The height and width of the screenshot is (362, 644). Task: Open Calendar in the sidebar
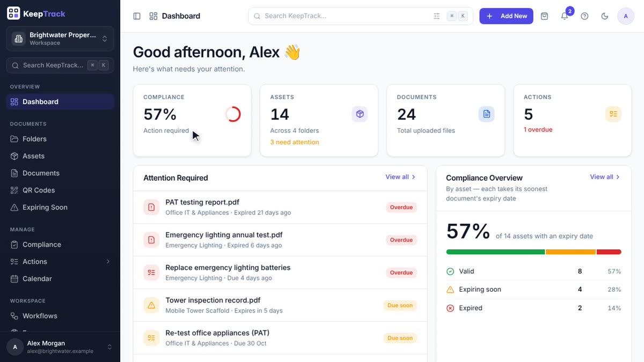click(60, 279)
